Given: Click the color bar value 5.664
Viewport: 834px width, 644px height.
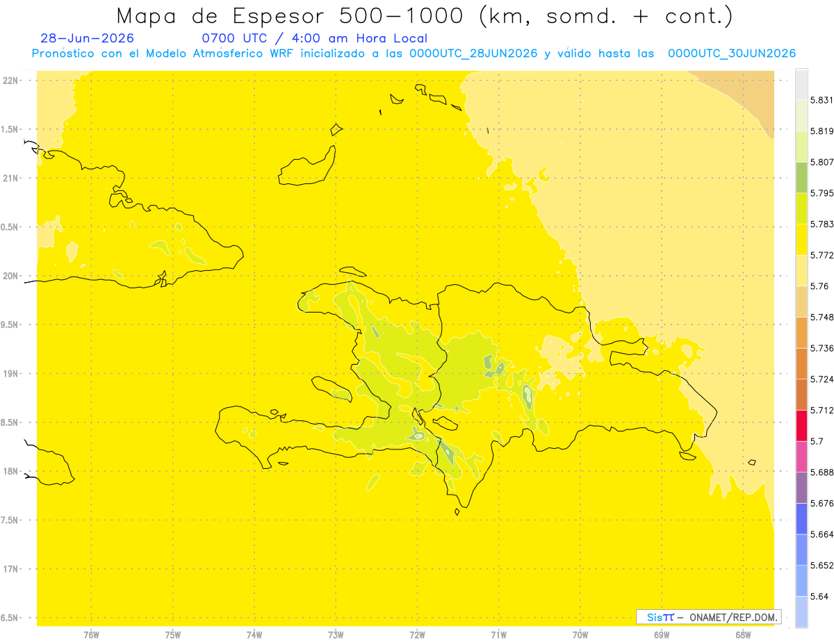Looking at the screenshot, I should click(x=822, y=534).
